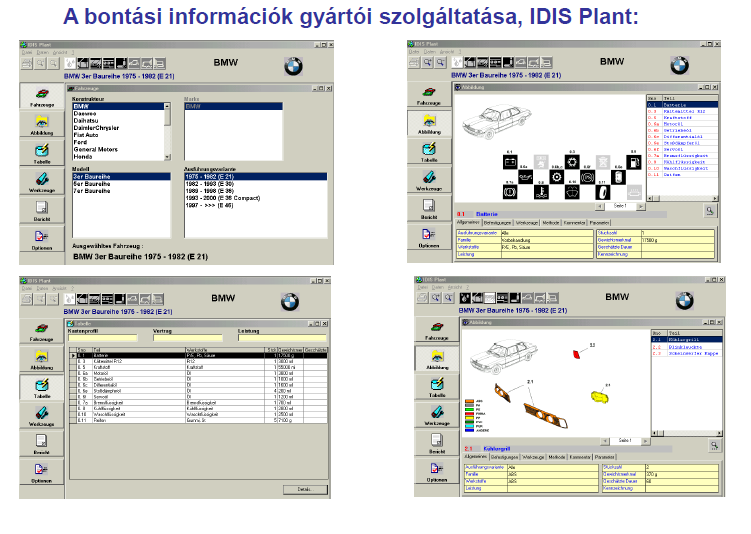
Task: Click the Leistung field in the Tabelle window
Action: (282, 338)
